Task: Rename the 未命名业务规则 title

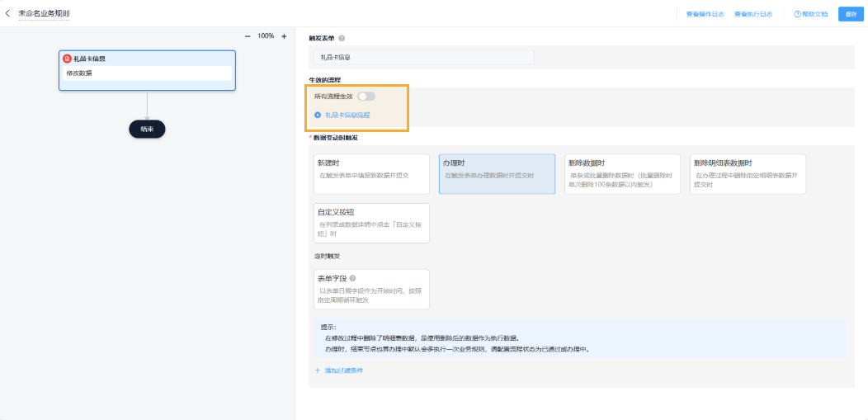Action: [x=44, y=12]
